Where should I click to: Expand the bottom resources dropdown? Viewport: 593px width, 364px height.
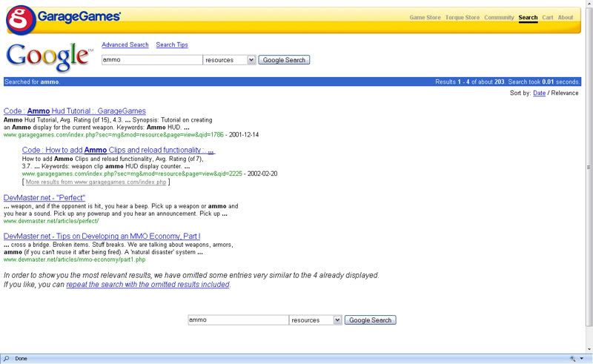tap(337, 320)
